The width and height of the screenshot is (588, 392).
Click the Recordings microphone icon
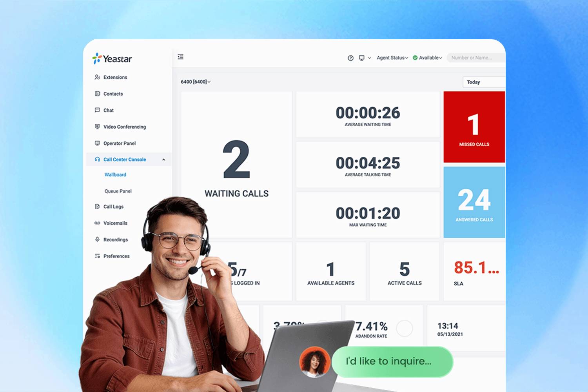97,240
